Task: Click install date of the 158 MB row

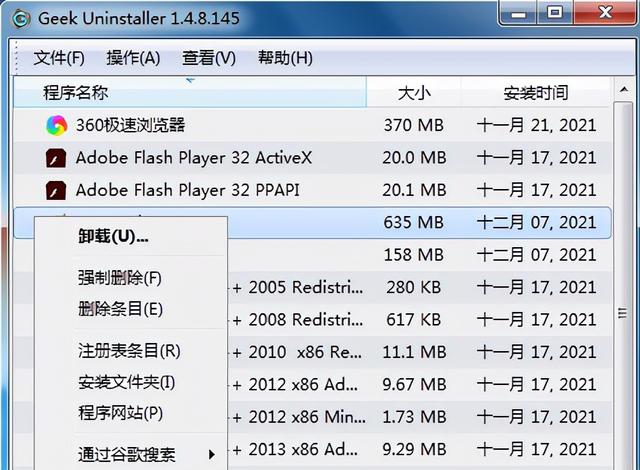Action: coord(536,255)
